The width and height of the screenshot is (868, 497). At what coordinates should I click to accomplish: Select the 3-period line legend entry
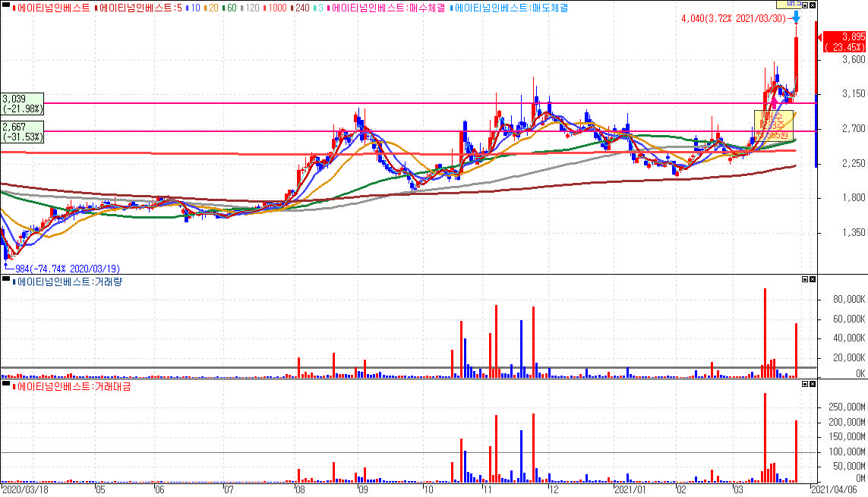tap(319, 8)
